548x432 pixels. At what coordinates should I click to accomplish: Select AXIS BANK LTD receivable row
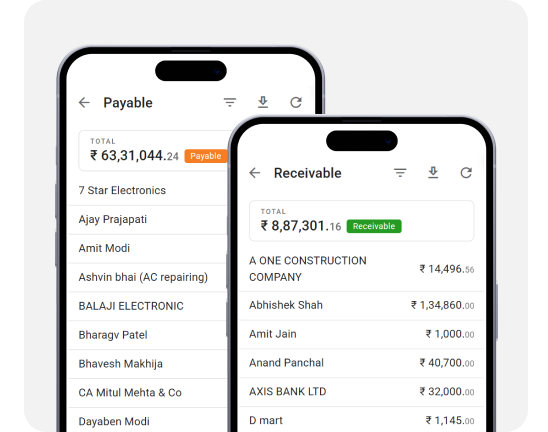[x=362, y=392]
